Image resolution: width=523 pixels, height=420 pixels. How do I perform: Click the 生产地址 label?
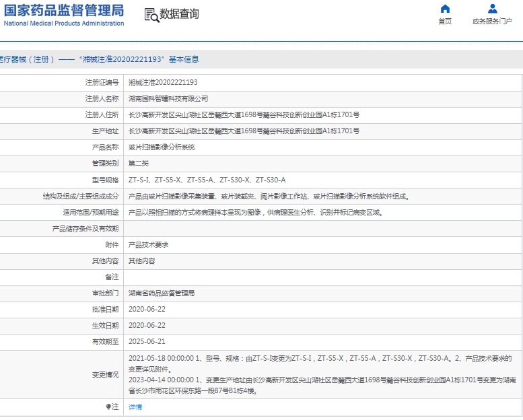pyautogui.click(x=106, y=131)
